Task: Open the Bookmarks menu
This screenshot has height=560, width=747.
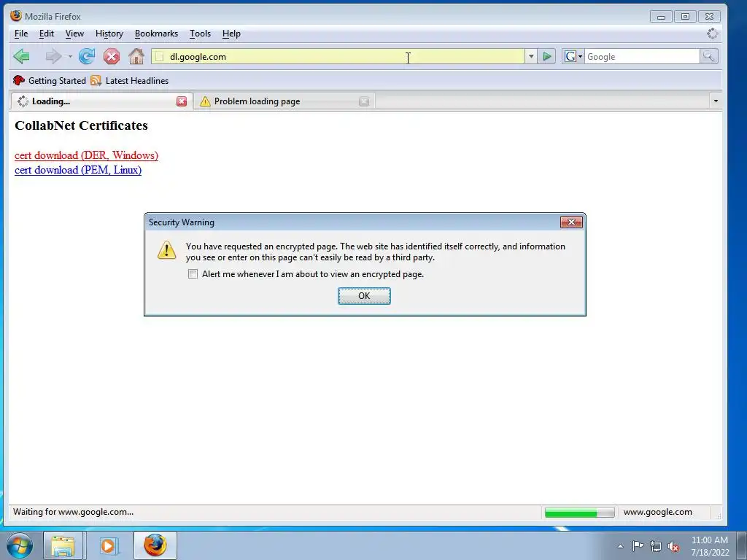Action: point(156,34)
